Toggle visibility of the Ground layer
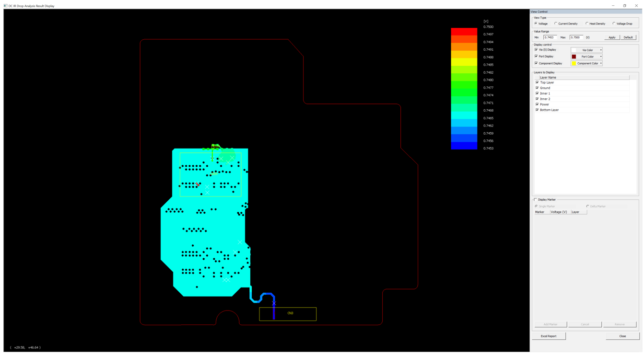 point(537,88)
